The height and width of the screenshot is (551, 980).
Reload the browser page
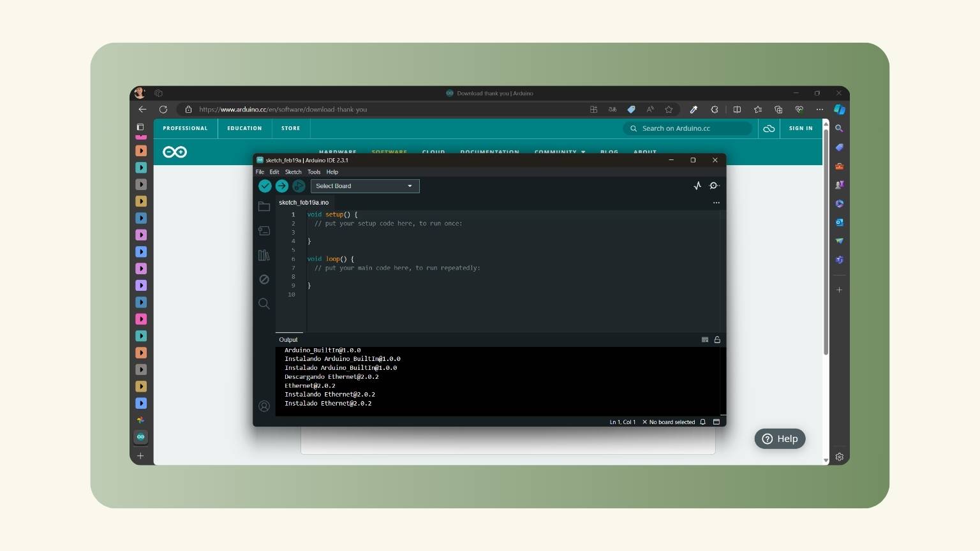[x=163, y=109]
